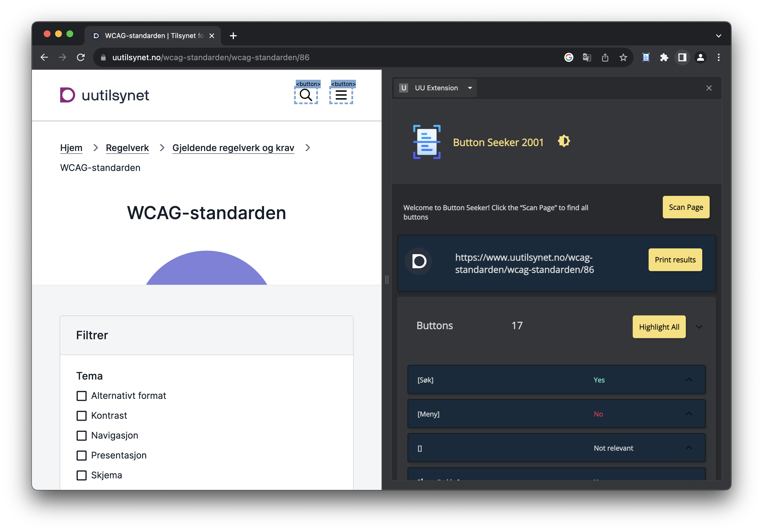This screenshot has height=532, width=763.
Task: Open the Chrome extensions puzzle icon
Action: (x=664, y=57)
